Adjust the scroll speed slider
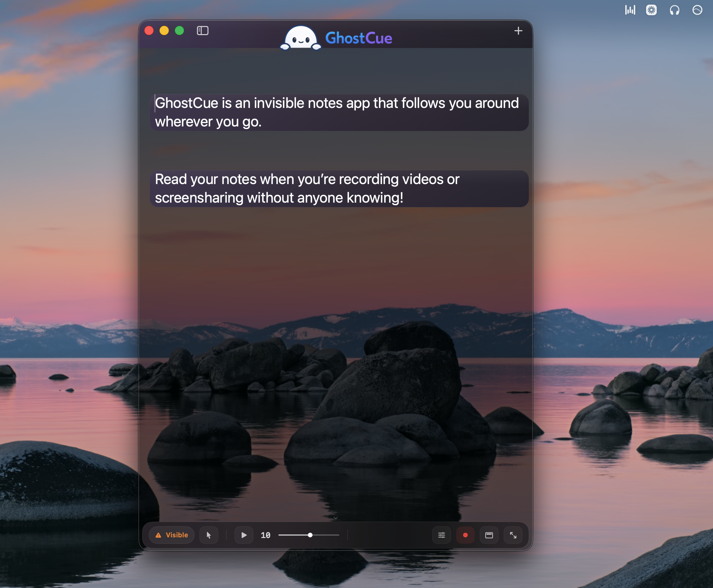This screenshot has width=713, height=588. (309, 535)
